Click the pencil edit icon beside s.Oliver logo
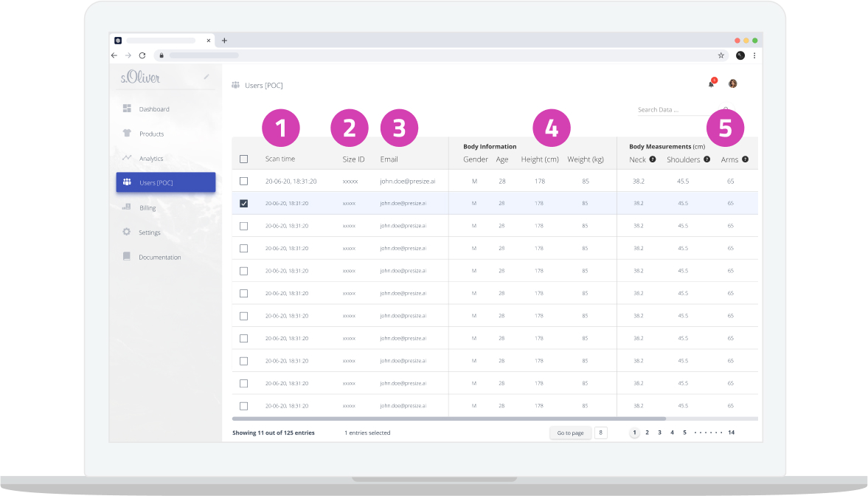Viewport: 868px width, 496px height. pos(206,77)
